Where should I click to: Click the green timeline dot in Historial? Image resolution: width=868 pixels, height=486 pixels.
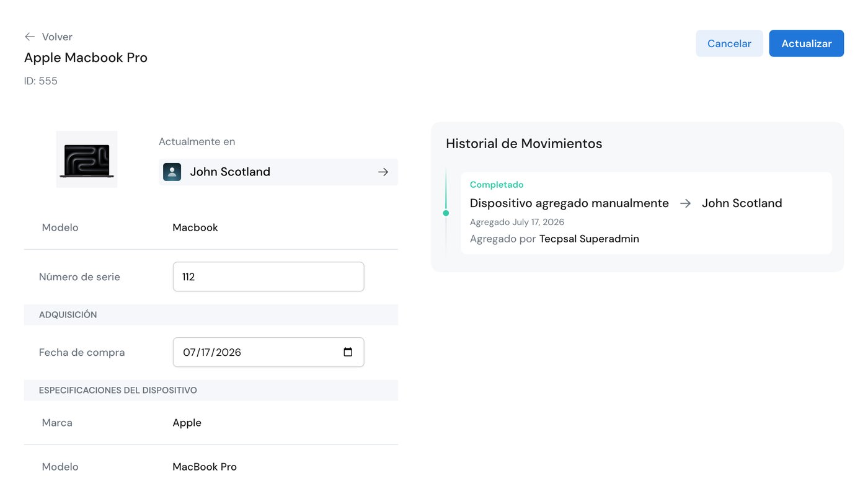446,213
